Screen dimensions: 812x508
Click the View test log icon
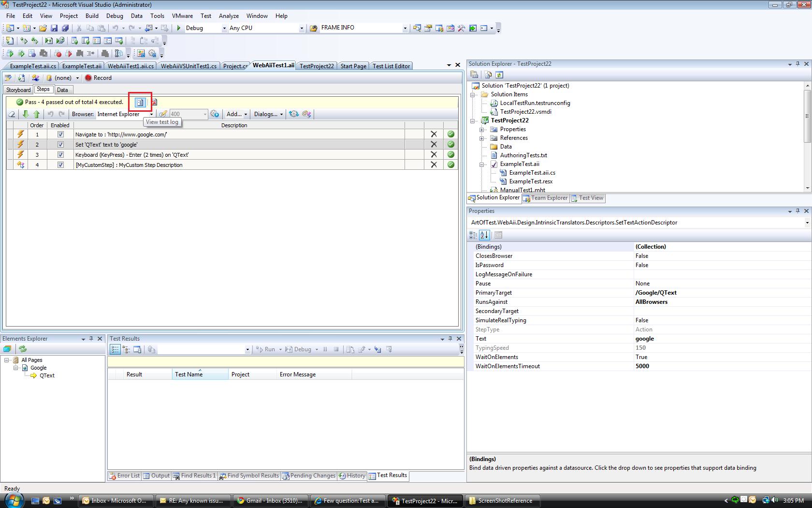tap(140, 102)
